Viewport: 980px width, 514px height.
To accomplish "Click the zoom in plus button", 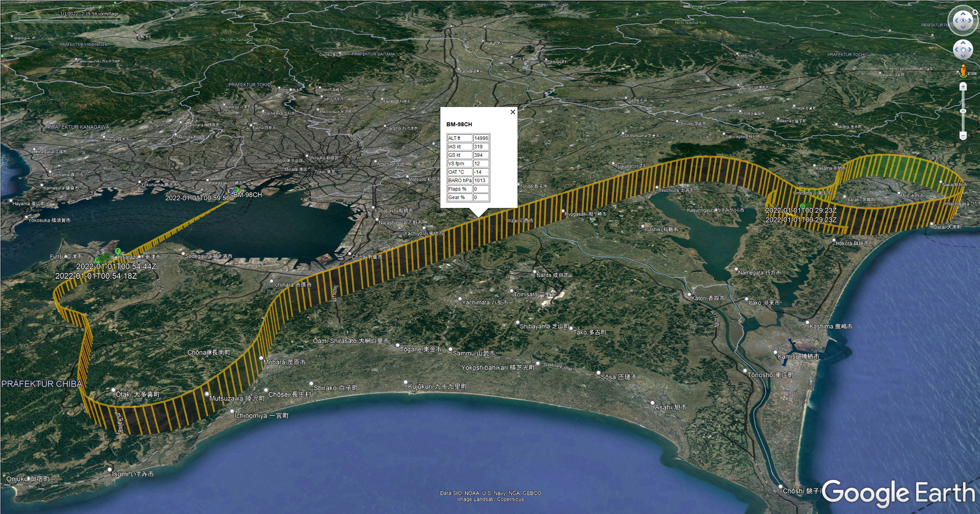I will [x=963, y=86].
